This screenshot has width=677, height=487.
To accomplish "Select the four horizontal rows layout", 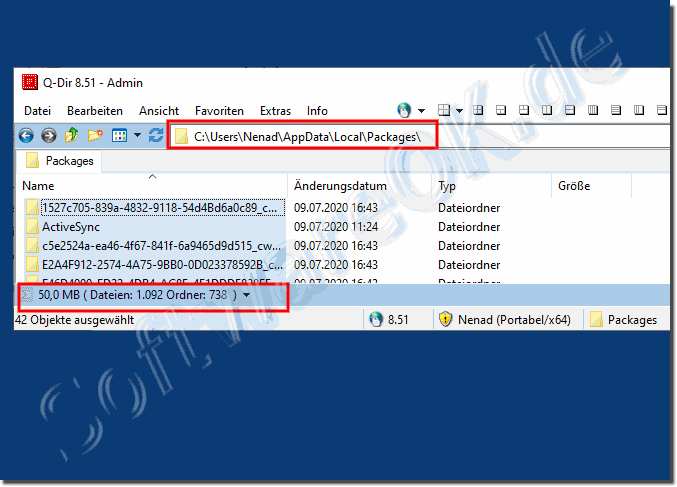I will (616, 111).
